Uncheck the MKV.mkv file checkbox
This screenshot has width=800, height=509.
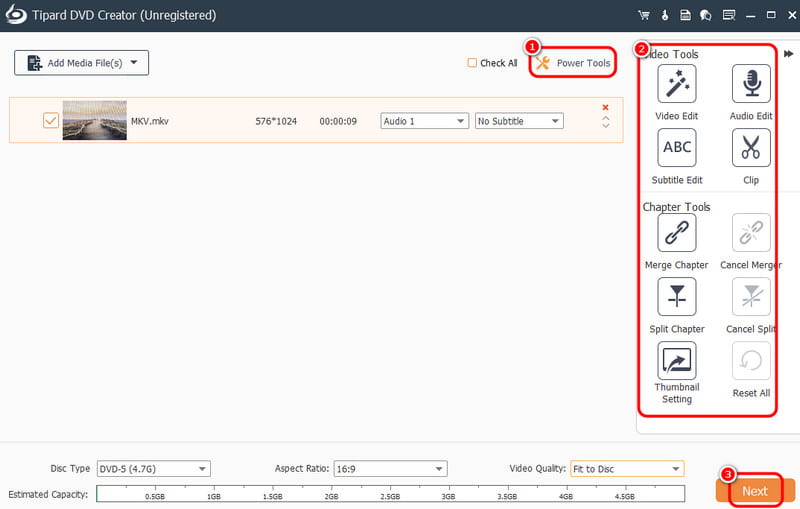pos(51,120)
